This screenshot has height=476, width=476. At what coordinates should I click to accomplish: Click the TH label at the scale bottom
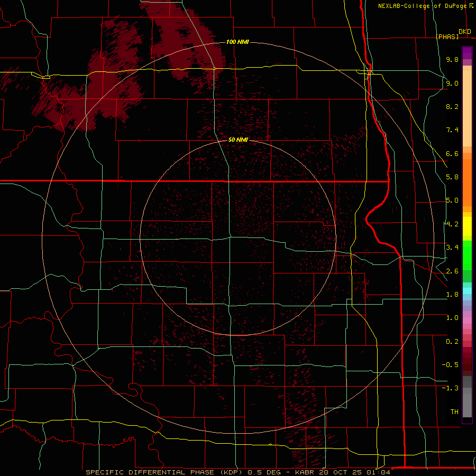[x=454, y=412]
